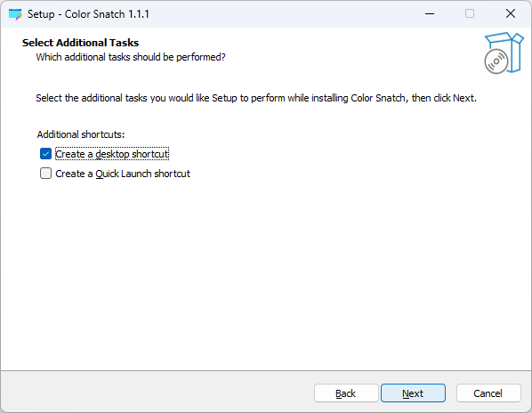Screen dimensions: 532x413
Task: Click the empty grey footer left of Back
Action: 156,392
